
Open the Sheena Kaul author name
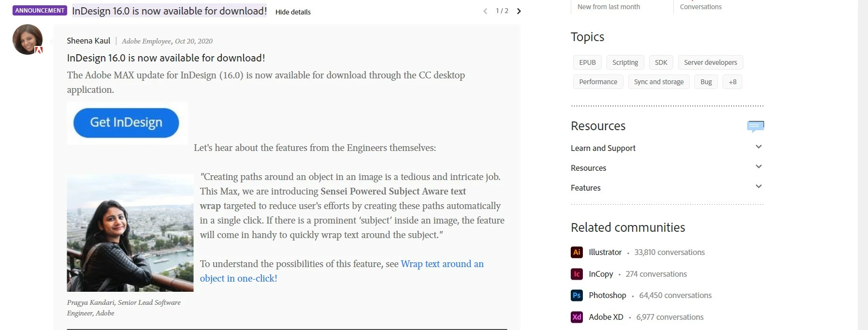pos(88,41)
